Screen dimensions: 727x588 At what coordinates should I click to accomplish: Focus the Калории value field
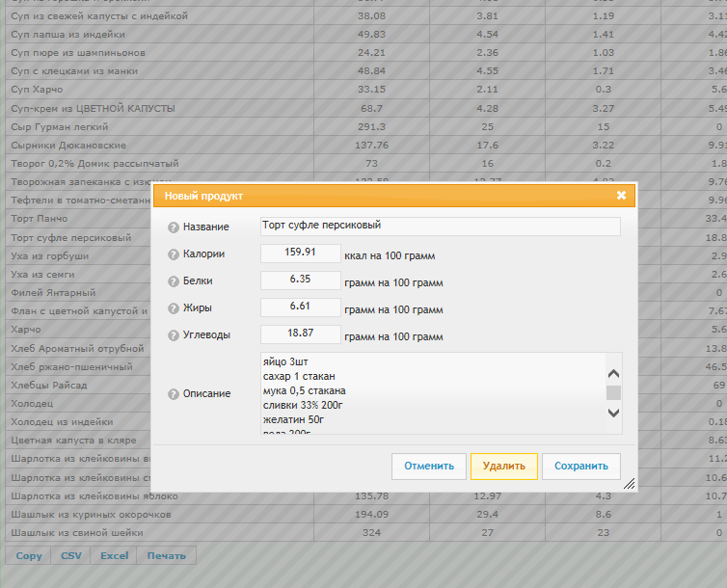301,254
